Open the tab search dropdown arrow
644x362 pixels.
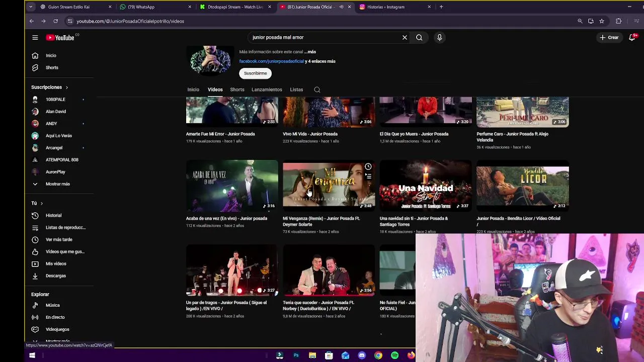coord(31,7)
